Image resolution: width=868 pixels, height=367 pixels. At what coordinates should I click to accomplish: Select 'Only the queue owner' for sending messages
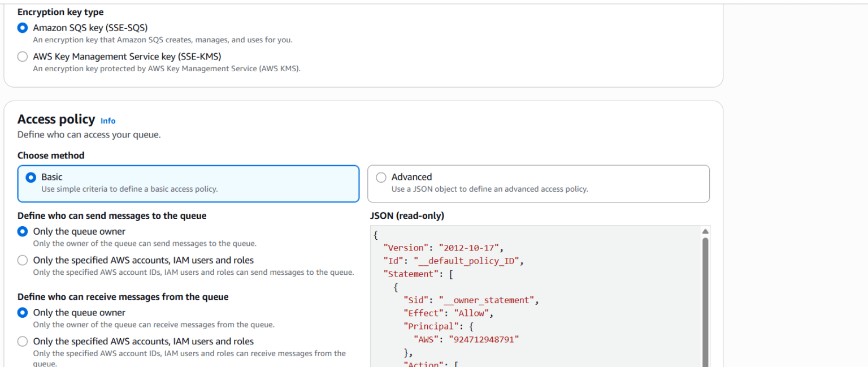pos(22,231)
